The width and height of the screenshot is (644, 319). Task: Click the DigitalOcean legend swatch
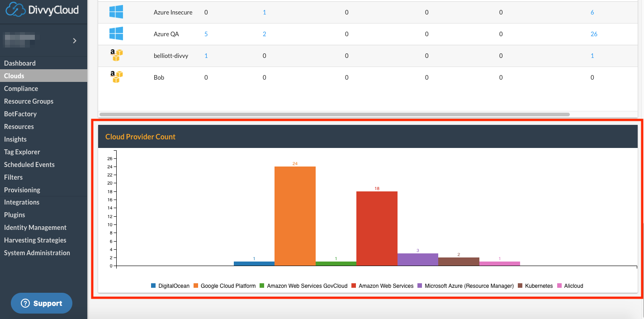point(153,286)
